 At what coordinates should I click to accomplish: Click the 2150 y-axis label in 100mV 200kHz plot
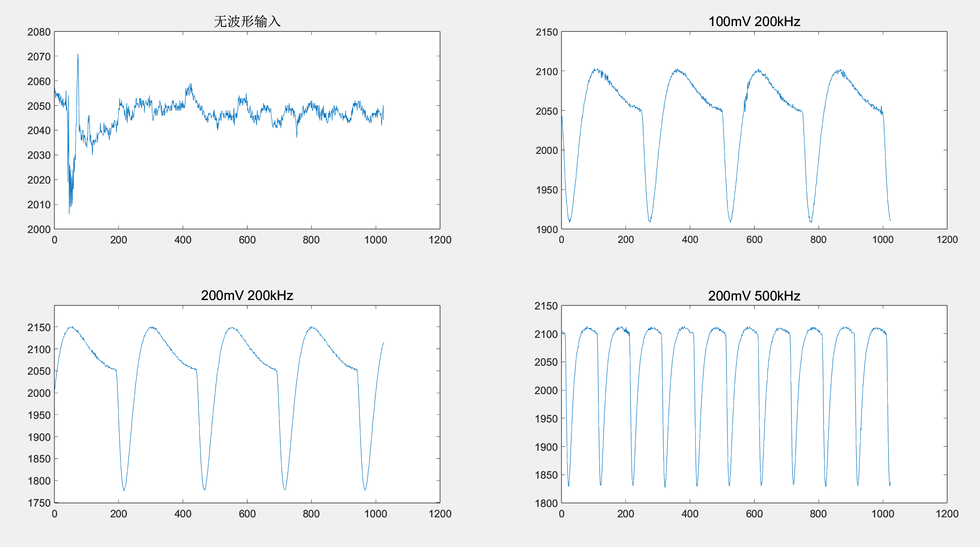pyautogui.click(x=546, y=32)
